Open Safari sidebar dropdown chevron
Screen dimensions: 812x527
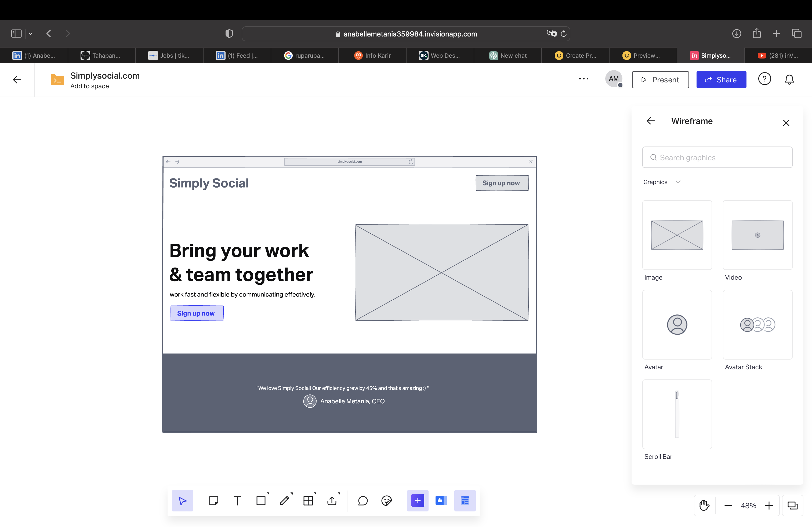(x=31, y=33)
